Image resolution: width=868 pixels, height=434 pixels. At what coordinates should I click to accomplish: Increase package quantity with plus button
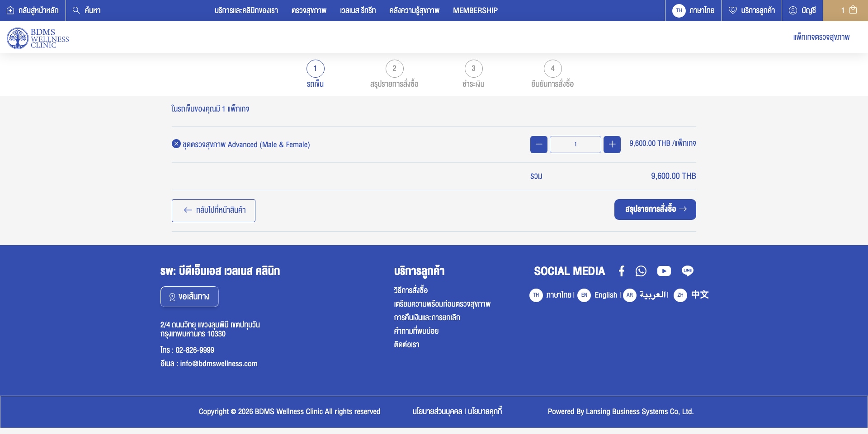(x=612, y=145)
